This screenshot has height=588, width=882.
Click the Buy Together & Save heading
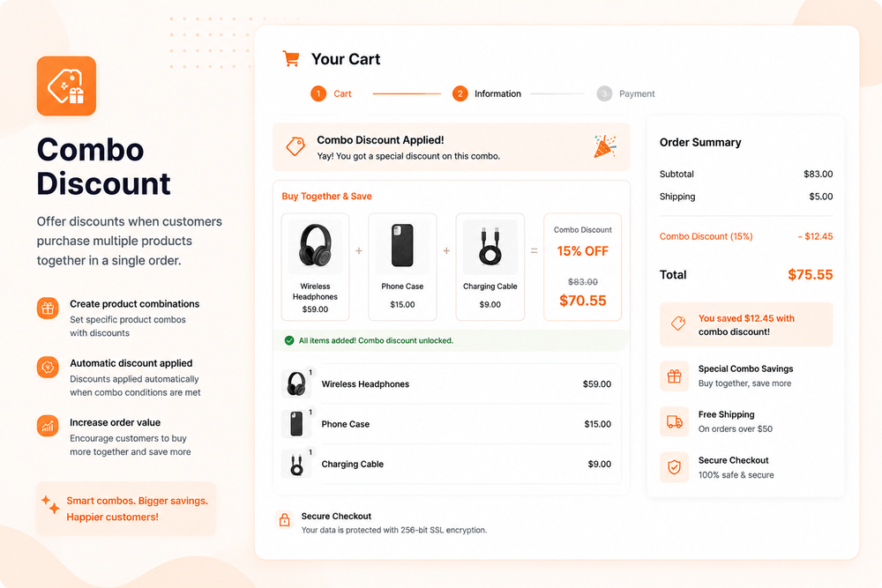point(327,197)
